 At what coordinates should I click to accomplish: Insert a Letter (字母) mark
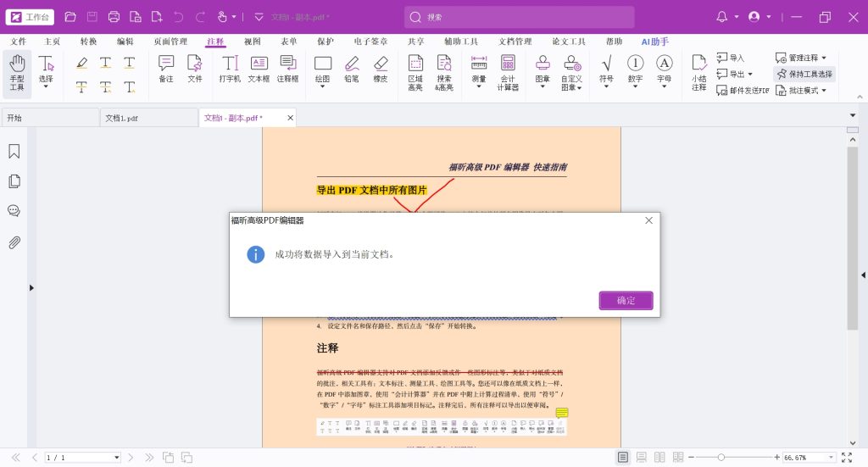pyautogui.click(x=664, y=71)
